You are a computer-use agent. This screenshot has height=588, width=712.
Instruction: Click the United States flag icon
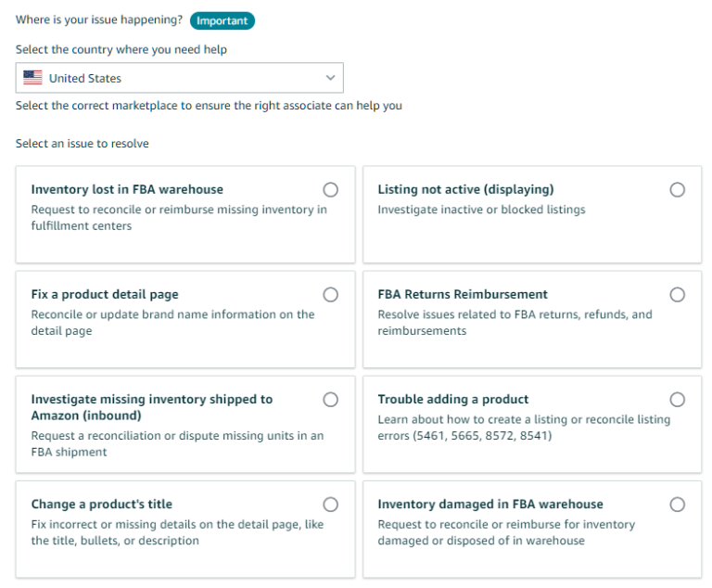pyautogui.click(x=32, y=78)
